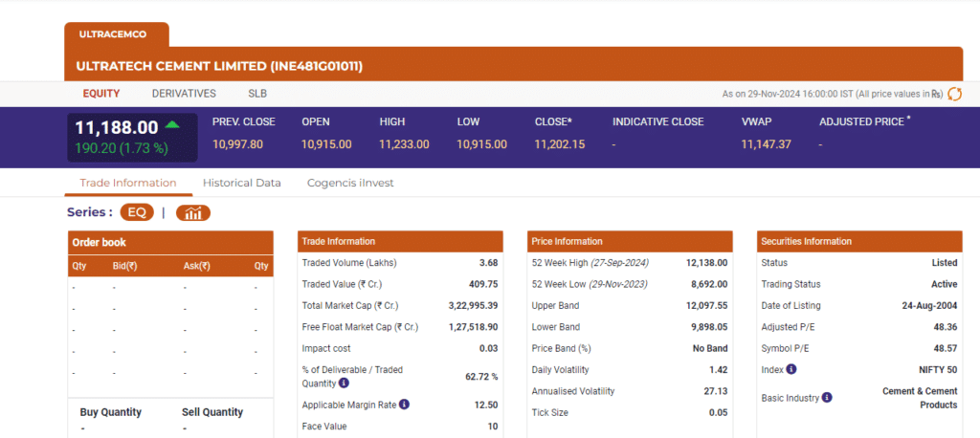Click the Ask(₹) column header
The image size is (980, 438).
coord(197,266)
